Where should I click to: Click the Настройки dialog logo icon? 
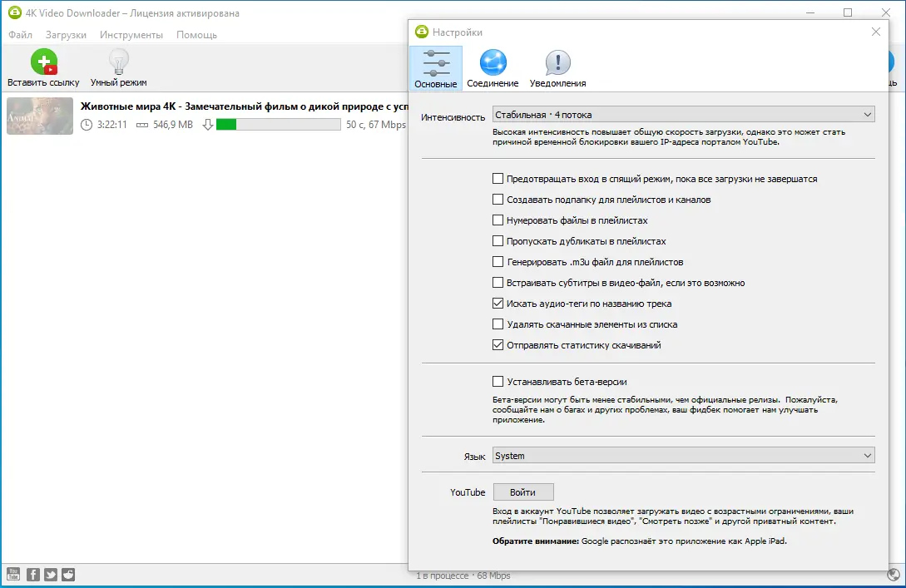point(422,32)
